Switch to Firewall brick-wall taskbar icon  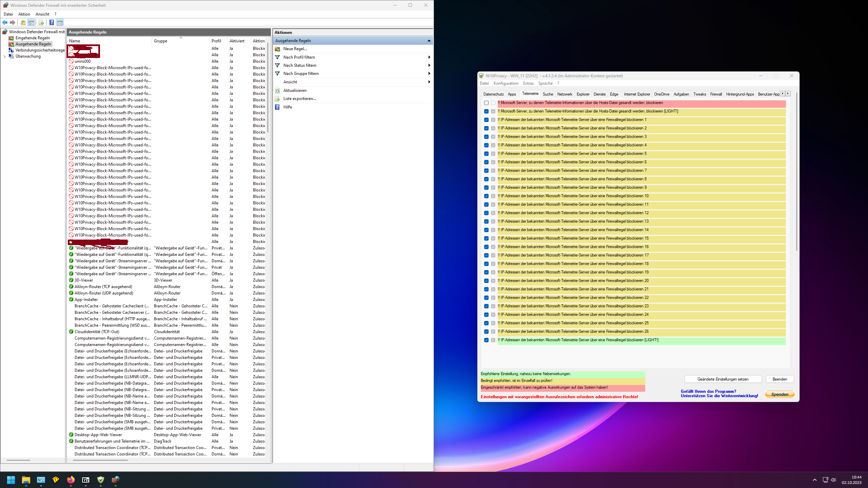116,480
